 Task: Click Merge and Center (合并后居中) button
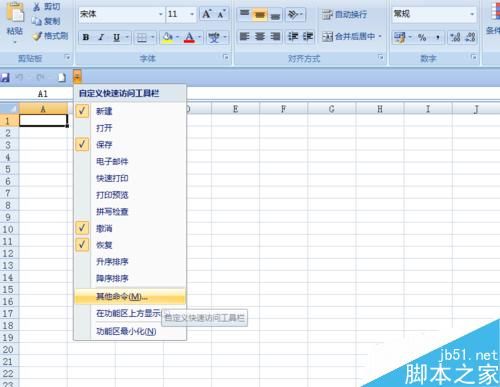click(348, 36)
